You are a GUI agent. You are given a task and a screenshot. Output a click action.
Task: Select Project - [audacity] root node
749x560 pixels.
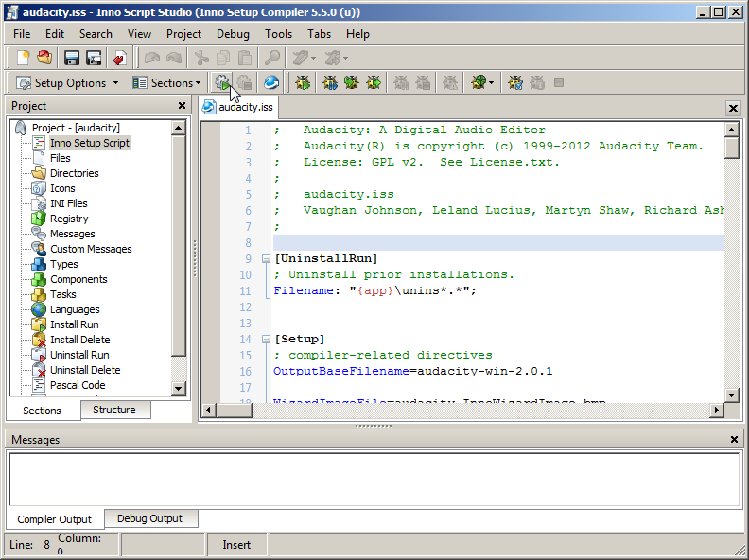click(x=76, y=128)
